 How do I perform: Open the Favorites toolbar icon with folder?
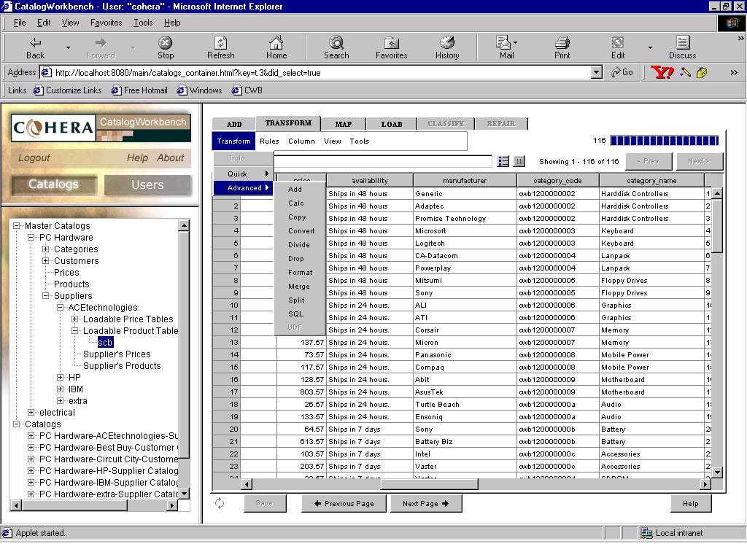pos(392,43)
